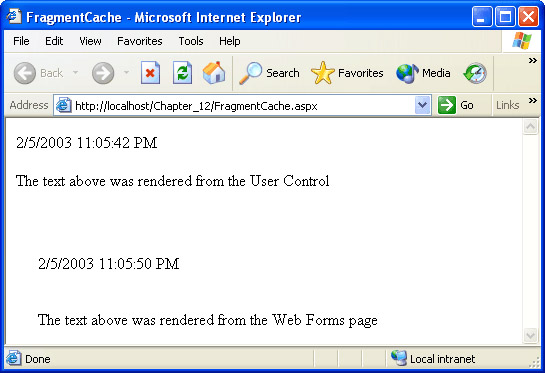Go to the Home page icon
This screenshot has width=545, height=373.
(x=214, y=73)
